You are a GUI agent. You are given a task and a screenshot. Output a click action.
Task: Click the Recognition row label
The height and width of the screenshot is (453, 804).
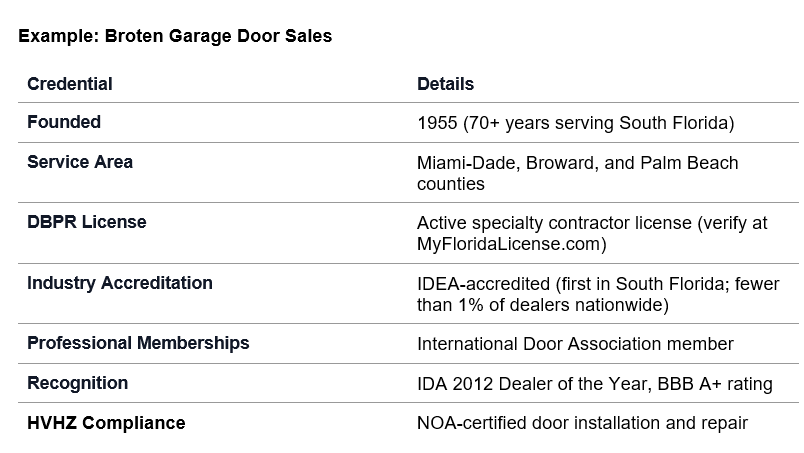coord(77,383)
